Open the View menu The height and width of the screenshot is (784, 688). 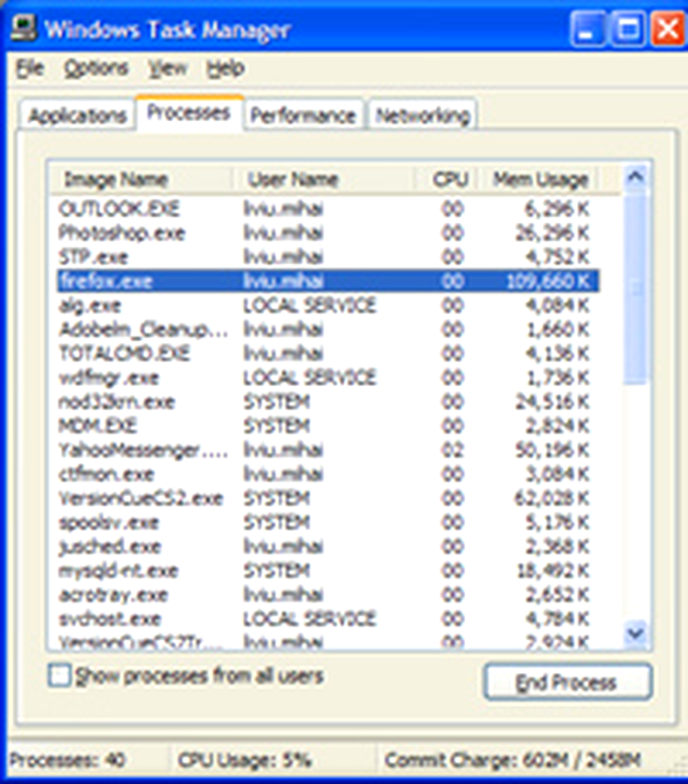click(168, 69)
